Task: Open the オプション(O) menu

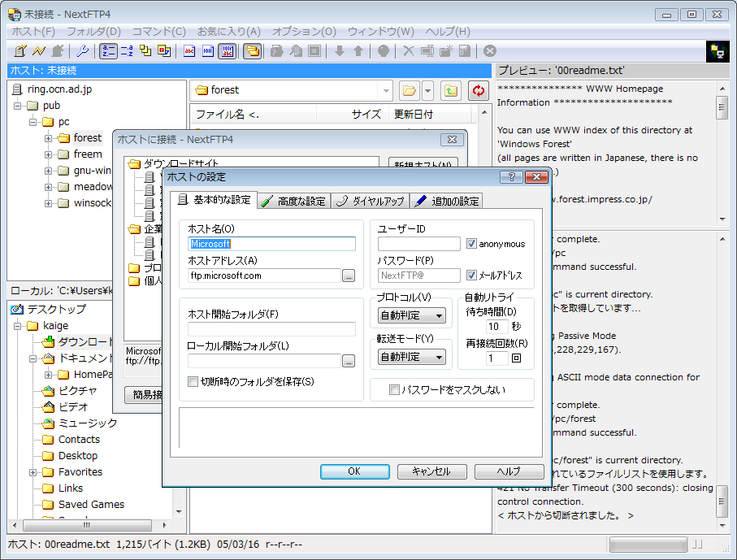Action: [x=304, y=32]
